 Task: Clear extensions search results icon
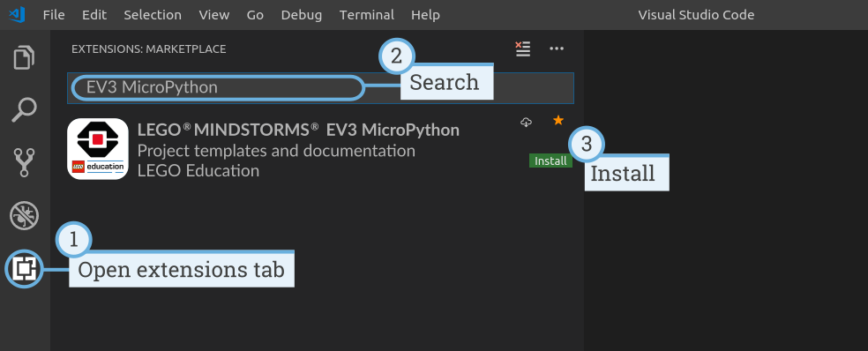point(522,49)
